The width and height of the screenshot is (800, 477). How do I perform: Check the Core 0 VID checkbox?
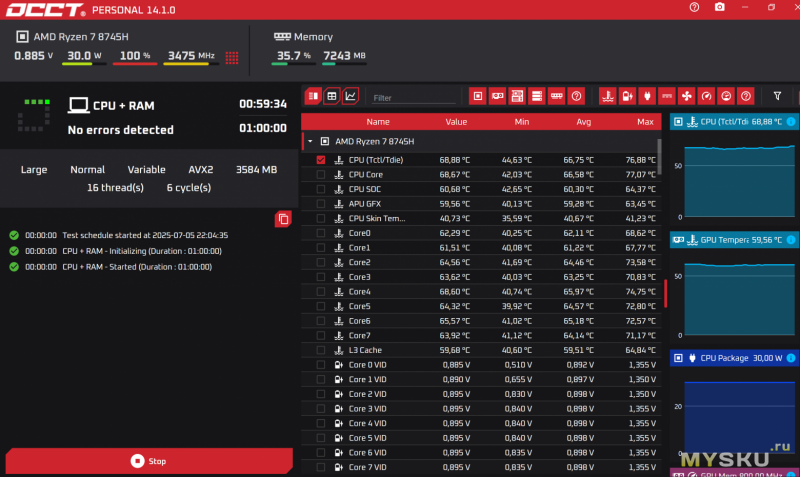tap(320, 365)
